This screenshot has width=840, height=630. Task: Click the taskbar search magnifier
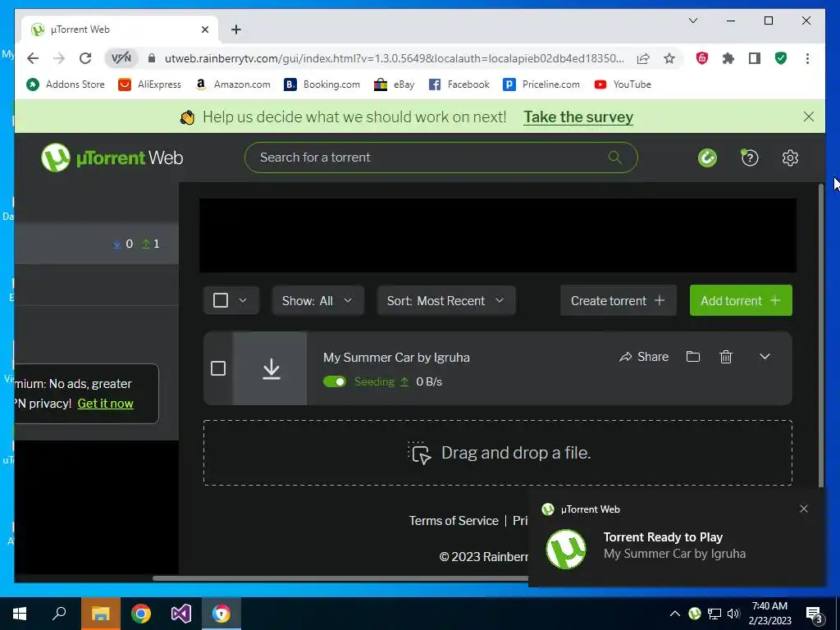(59, 614)
